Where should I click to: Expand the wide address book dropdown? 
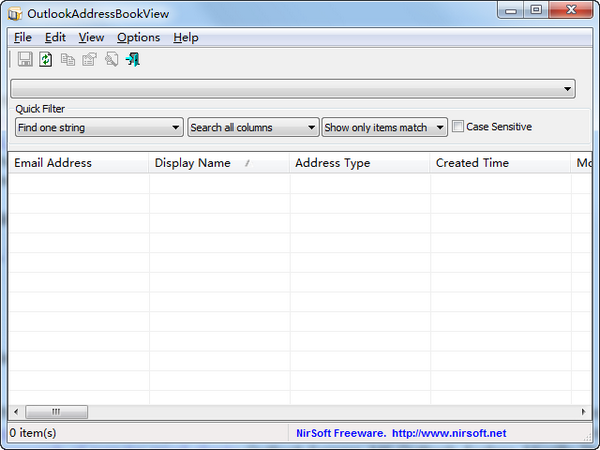pyautogui.click(x=568, y=89)
